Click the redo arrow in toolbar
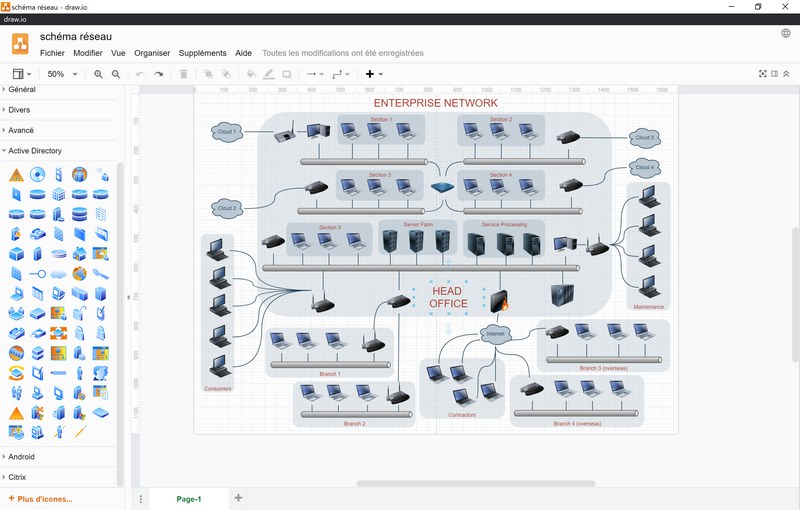 [158, 74]
